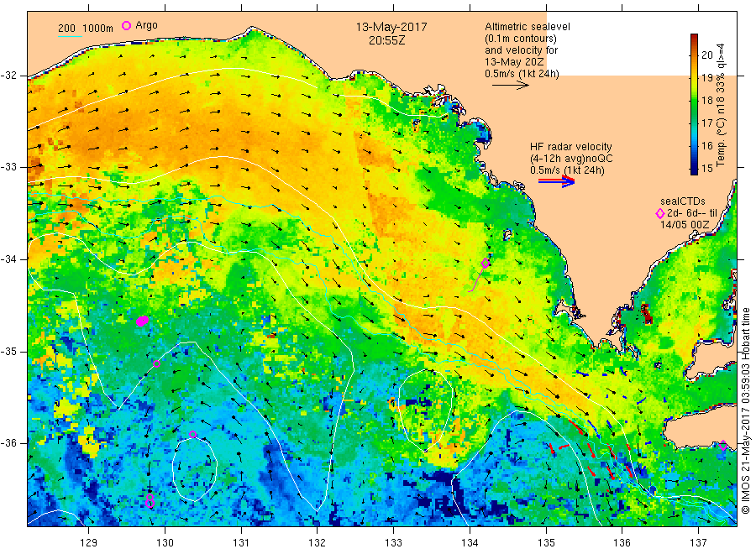The image size is (756, 554).
Task: Click the '20' label on the color bar
Action: point(706,55)
